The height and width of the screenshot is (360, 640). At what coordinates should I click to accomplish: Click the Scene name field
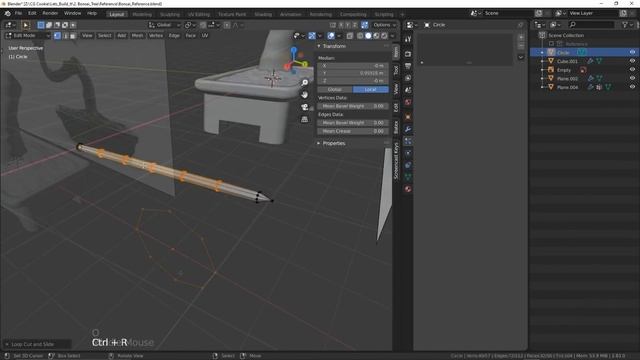point(507,13)
